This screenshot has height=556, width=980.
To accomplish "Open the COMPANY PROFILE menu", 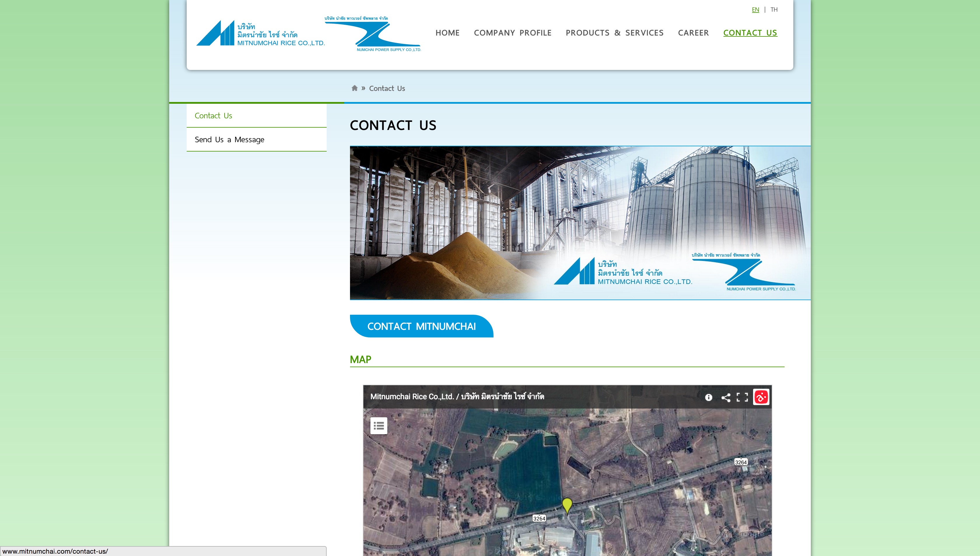I will pyautogui.click(x=512, y=33).
